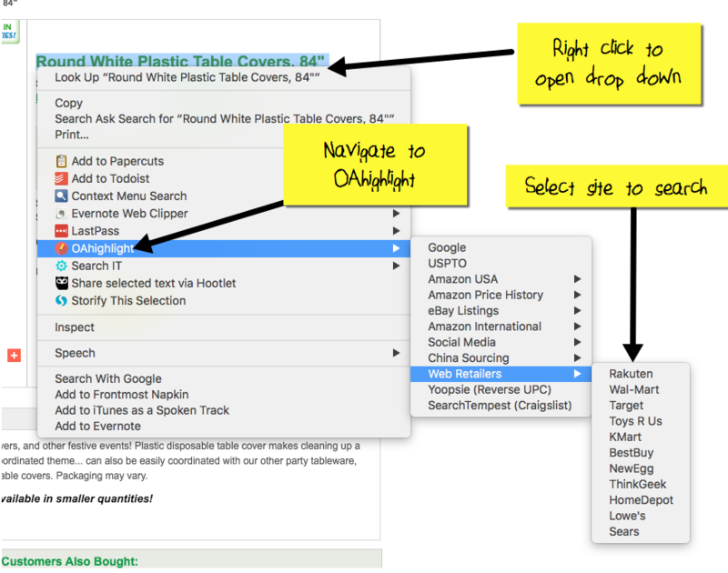Choose Search With Google

click(224, 378)
